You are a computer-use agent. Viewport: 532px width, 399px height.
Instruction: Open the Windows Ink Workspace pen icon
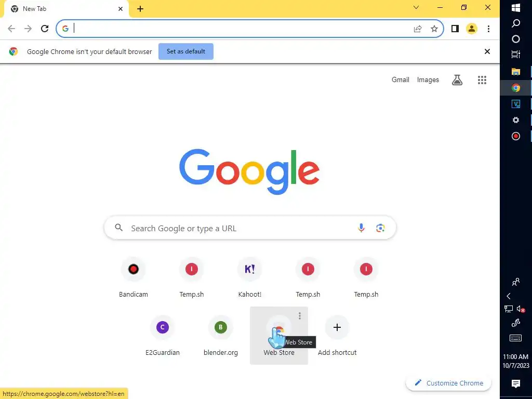coord(516,323)
